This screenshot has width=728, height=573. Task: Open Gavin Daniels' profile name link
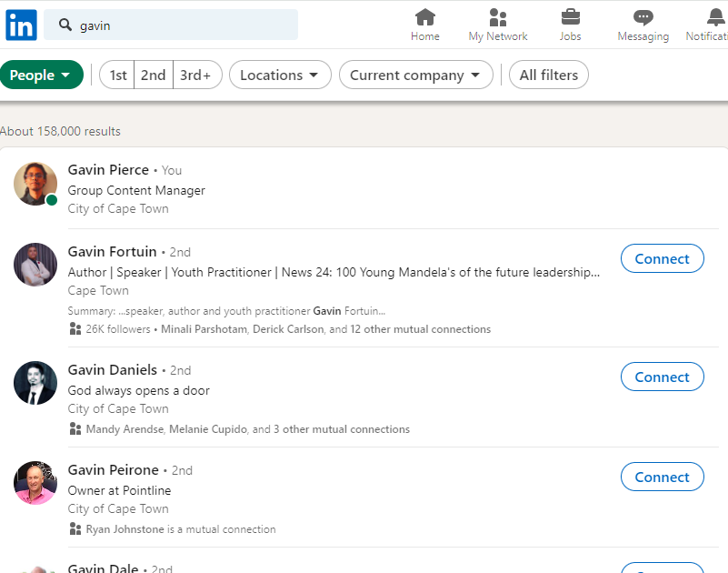pyautogui.click(x=113, y=370)
